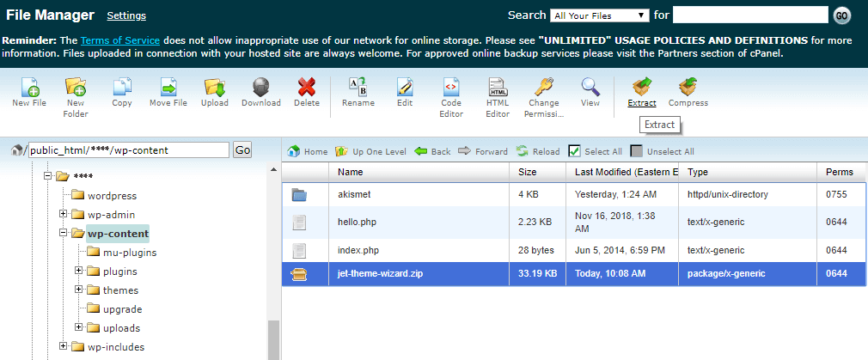
Task: Click the directory path input field
Action: point(128,150)
